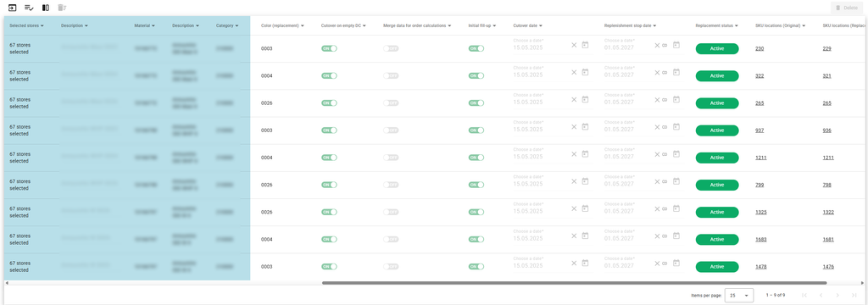Open cutover date calendar in SKU 1211 row
This screenshot has height=305, width=868.
585,154
